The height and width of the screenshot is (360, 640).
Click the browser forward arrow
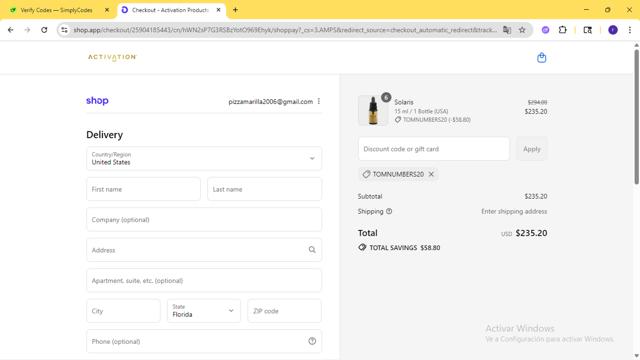coord(27,30)
